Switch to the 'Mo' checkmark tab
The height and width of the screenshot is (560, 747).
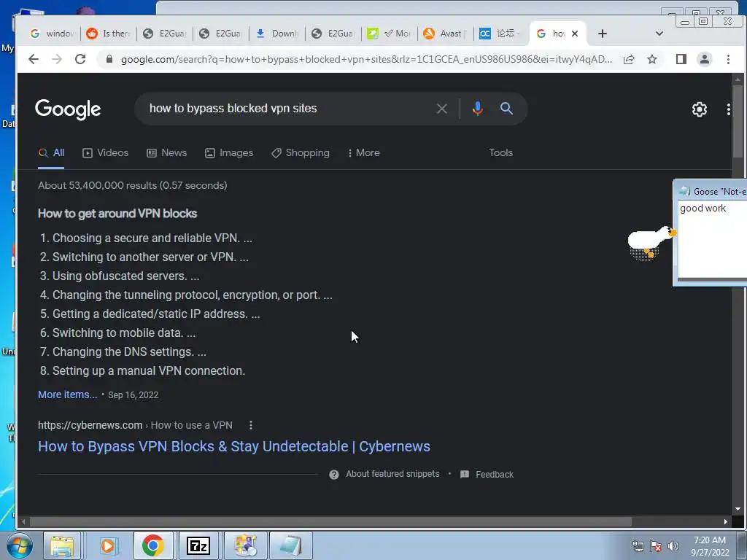tap(389, 34)
